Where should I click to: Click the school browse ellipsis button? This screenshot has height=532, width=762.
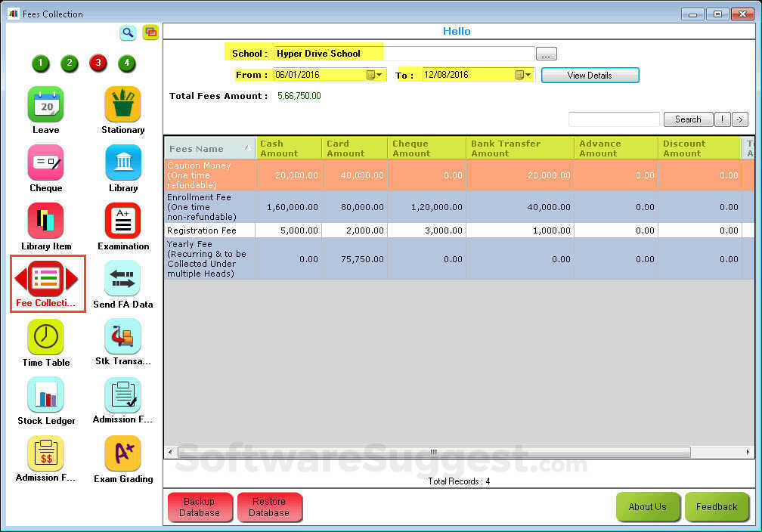pyautogui.click(x=547, y=54)
